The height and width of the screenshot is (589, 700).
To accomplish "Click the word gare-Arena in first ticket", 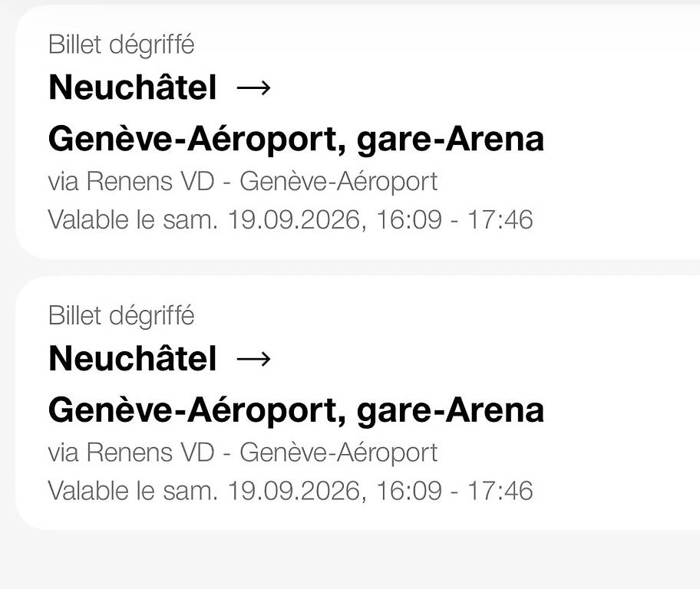I will 451,141.
